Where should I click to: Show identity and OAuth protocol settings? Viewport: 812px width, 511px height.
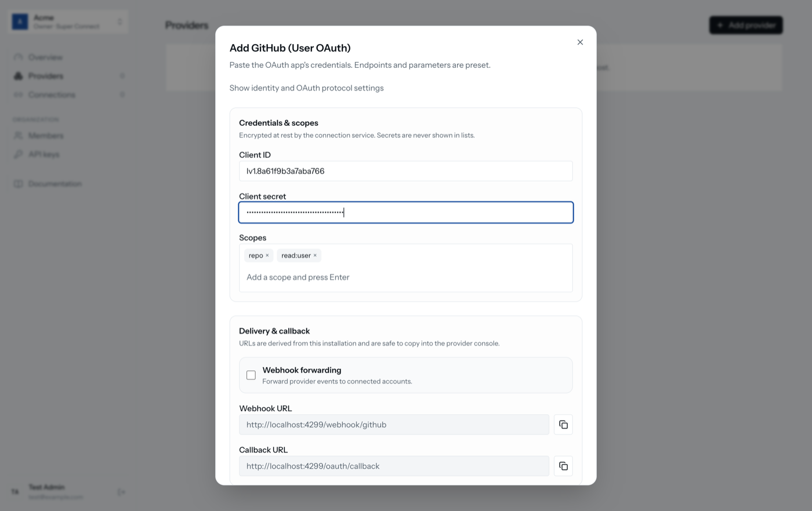tap(306, 88)
